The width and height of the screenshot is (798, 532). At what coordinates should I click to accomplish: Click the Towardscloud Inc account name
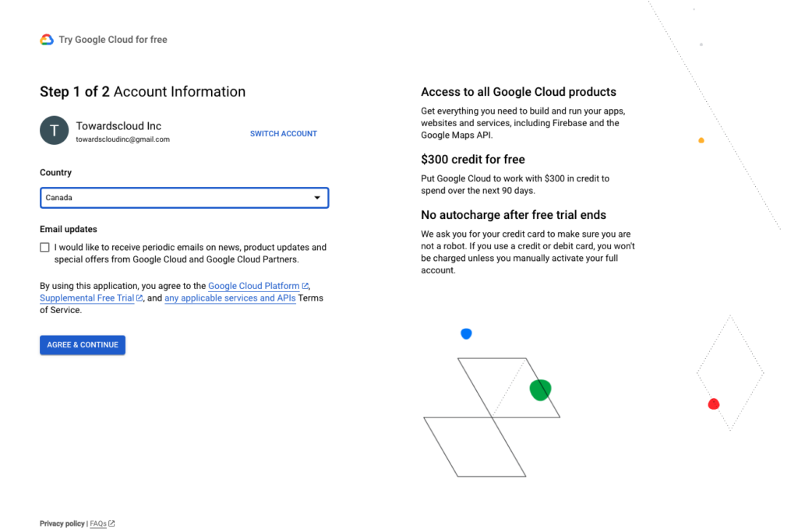point(118,126)
